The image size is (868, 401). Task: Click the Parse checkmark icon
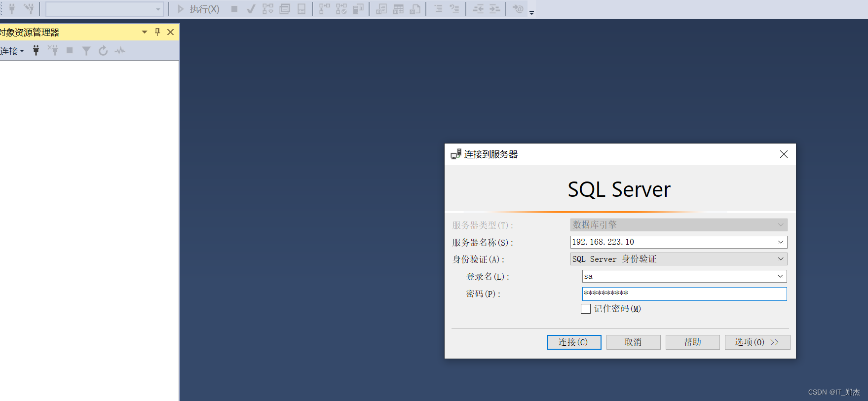tap(251, 9)
